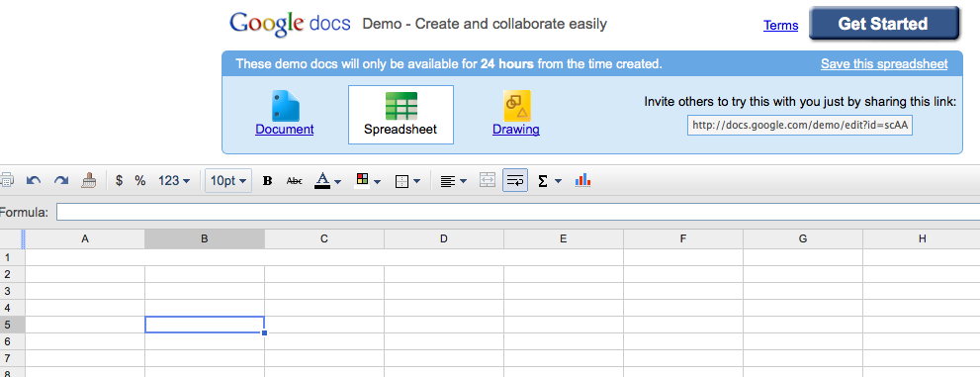Click the print icon in the toolbar

(x=6, y=181)
